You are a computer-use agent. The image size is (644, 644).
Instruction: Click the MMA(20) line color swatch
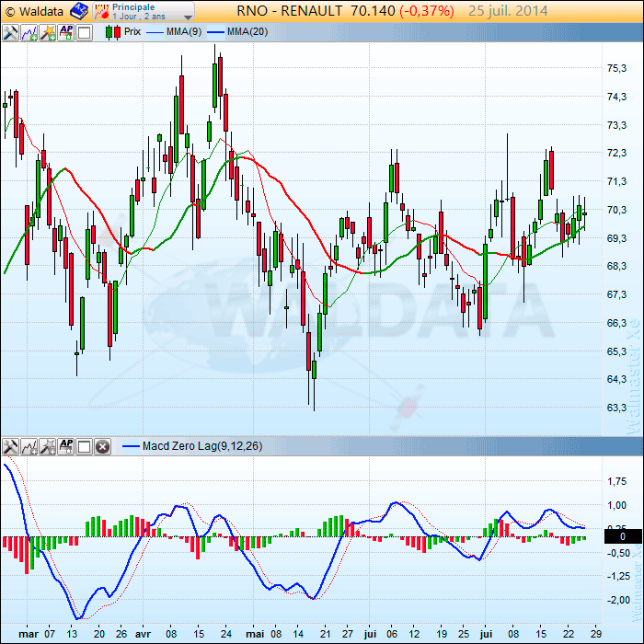coord(216,32)
